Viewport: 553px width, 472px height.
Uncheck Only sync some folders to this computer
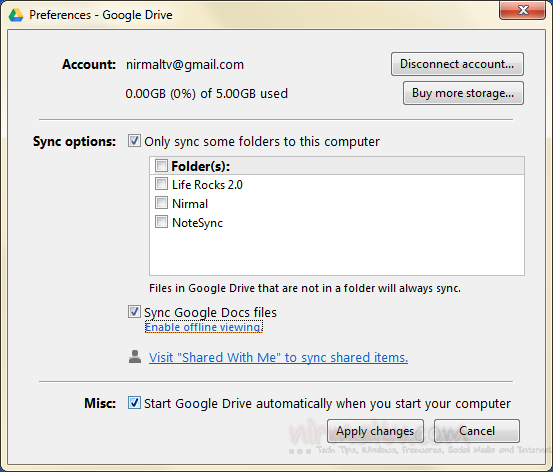pyautogui.click(x=134, y=141)
